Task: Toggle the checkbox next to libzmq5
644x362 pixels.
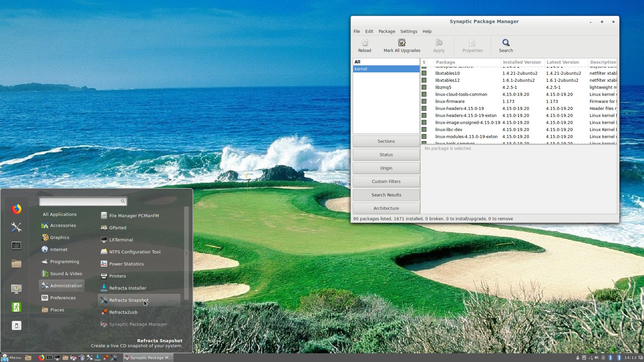Action: [424, 87]
